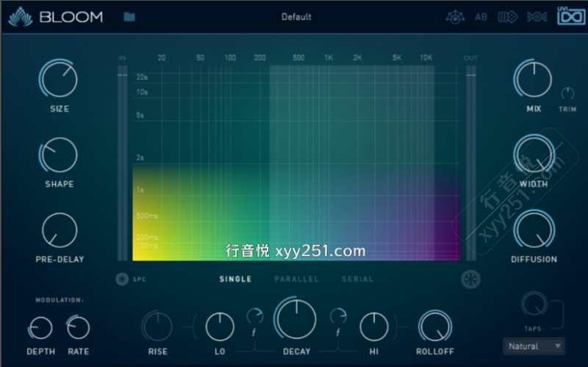Open the UVI logo menu
Image resolution: width=588 pixels, height=367 pixels.
(x=571, y=16)
